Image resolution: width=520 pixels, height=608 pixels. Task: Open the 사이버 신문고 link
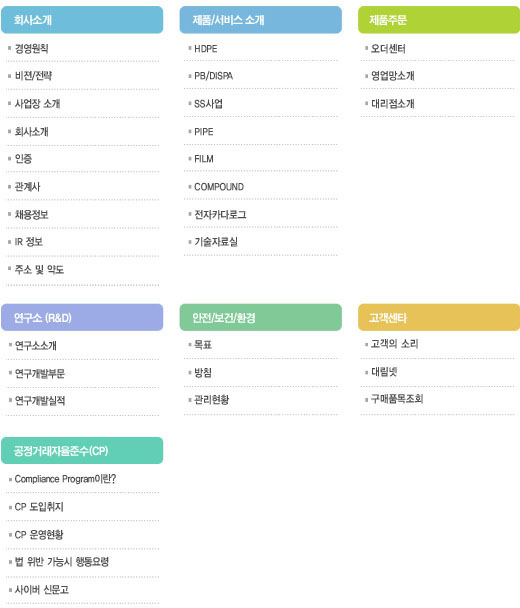coord(41,590)
